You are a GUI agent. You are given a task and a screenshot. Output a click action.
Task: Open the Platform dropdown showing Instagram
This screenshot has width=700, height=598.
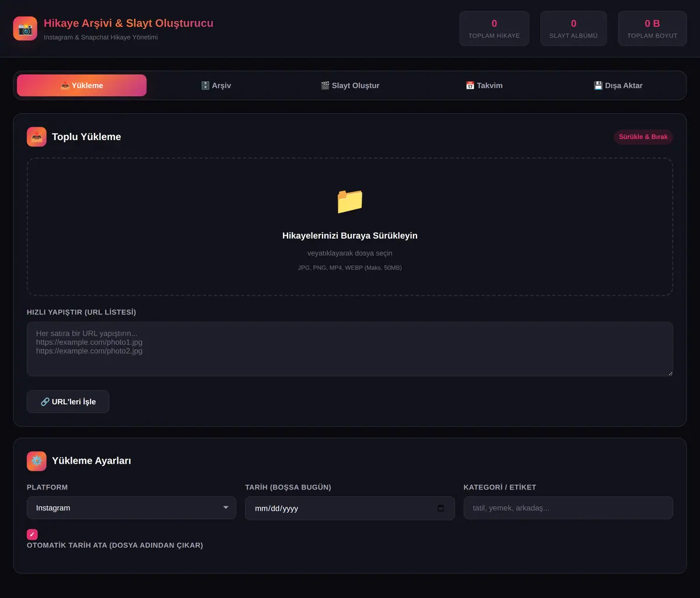(x=131, y=508)
